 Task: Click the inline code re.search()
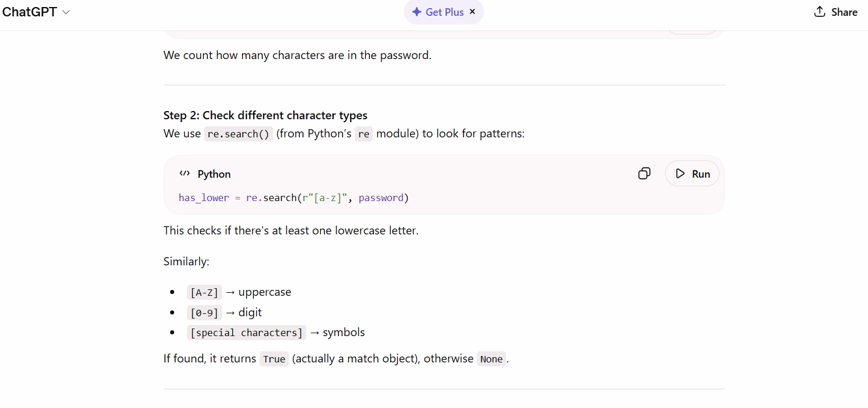coord(238,134)
